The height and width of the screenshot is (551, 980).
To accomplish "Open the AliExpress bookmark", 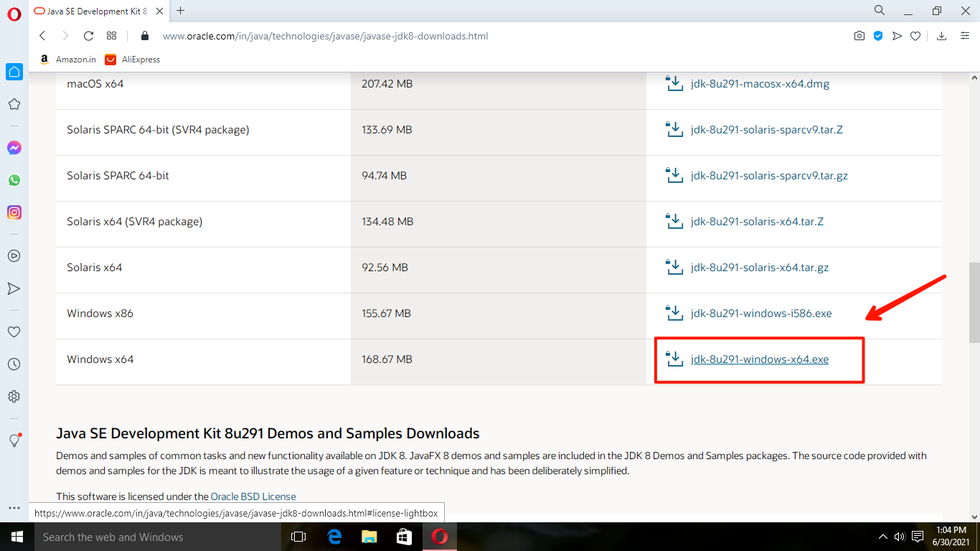I will [133, 60].
